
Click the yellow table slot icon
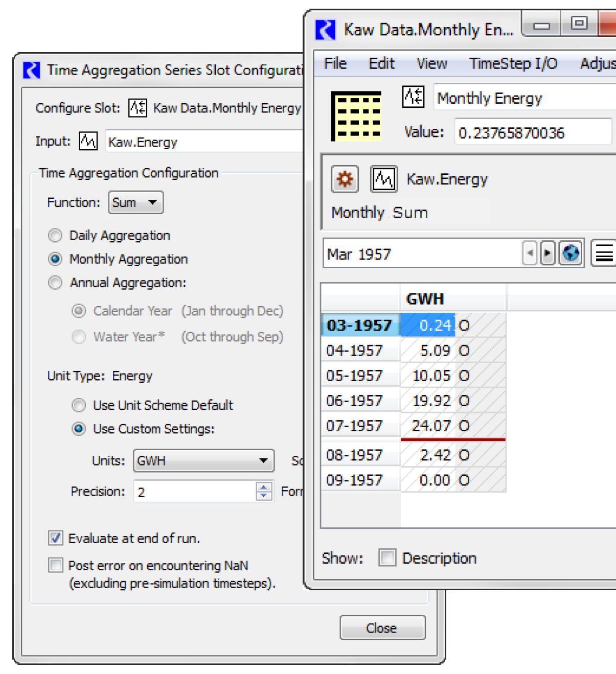pos(356,117)
